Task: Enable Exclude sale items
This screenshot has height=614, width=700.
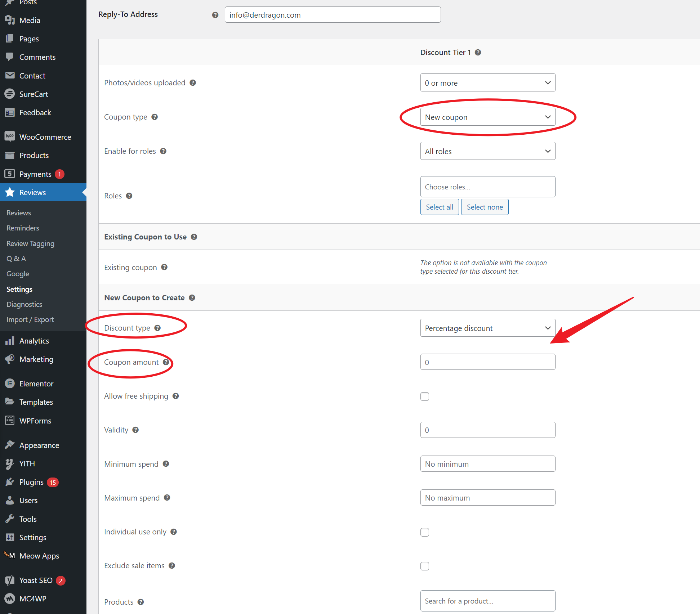Action: coord(425,566)
